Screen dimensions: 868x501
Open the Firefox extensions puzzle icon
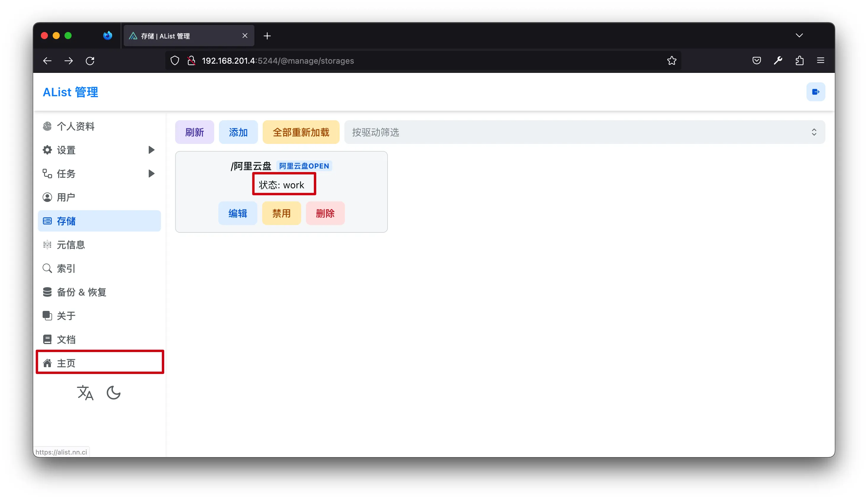click(x=799, y=61)
